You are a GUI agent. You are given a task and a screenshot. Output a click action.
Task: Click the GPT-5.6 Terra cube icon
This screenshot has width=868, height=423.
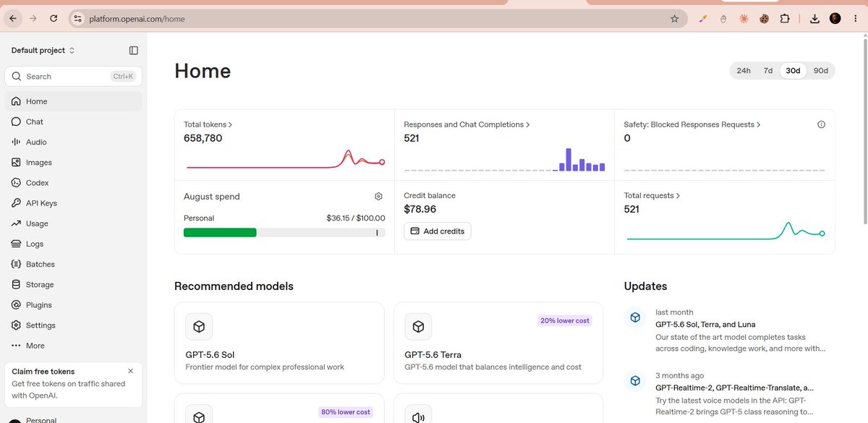[418, 327]
